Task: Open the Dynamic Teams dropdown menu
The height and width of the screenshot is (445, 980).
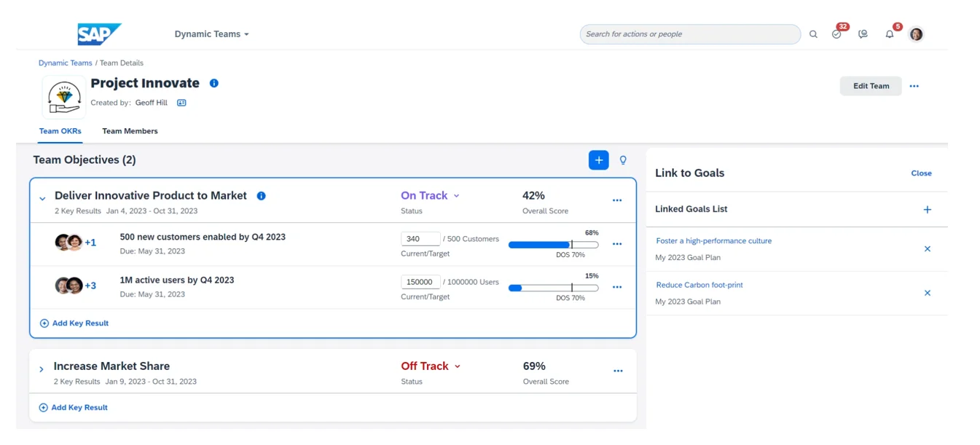Action: (211, 34)
